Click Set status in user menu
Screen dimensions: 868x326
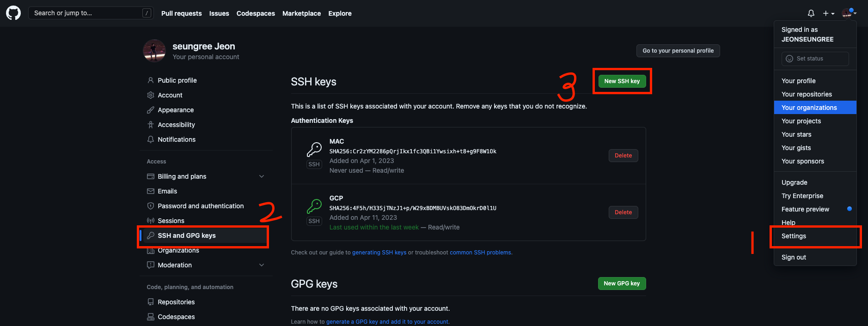click(x=815, y=59)
